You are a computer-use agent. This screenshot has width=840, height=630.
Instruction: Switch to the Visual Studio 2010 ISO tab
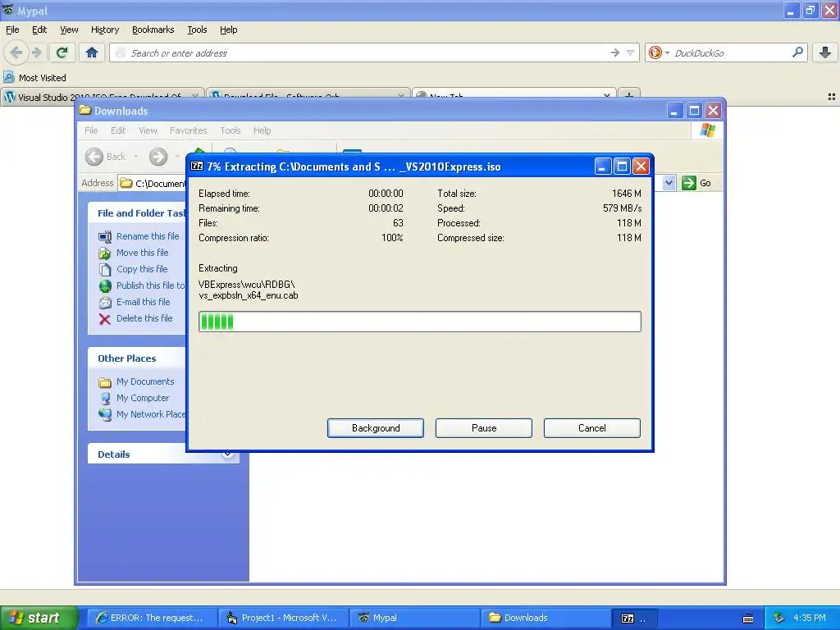click(x=102, y=97)
